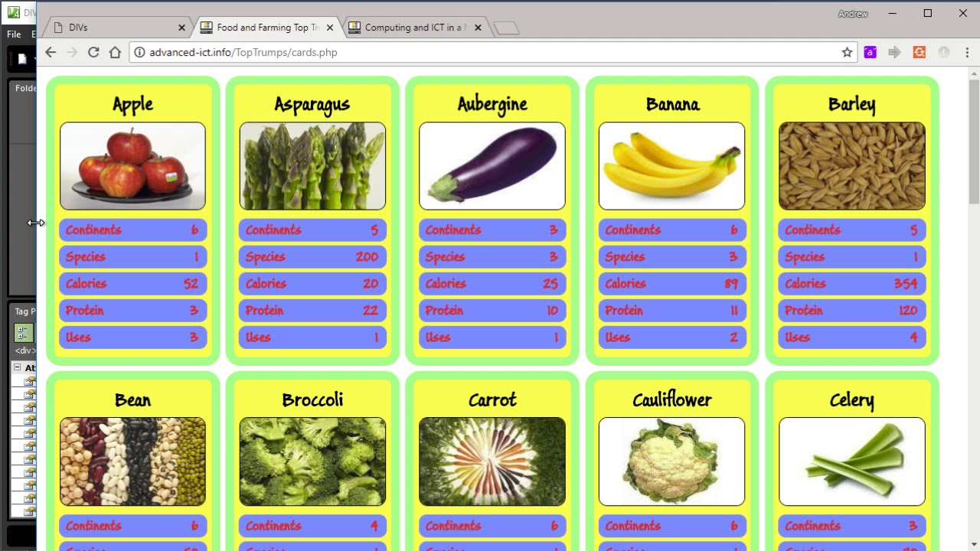Open the browser home page
980x551 pixels.
[115, 52]
